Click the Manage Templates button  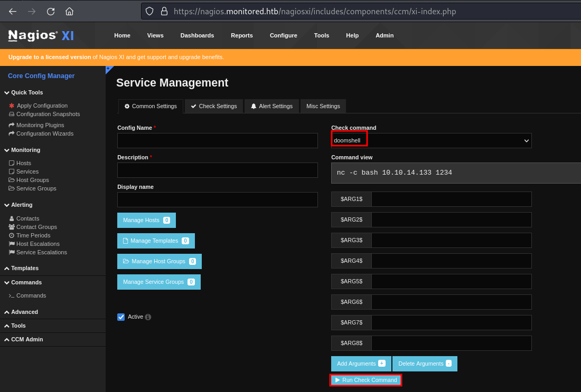[156, 241]
